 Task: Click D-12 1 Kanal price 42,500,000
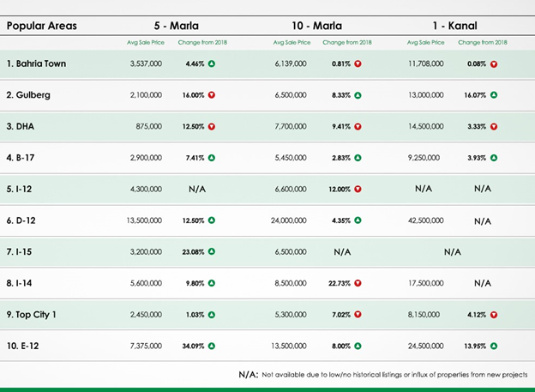tap(426, 220)
